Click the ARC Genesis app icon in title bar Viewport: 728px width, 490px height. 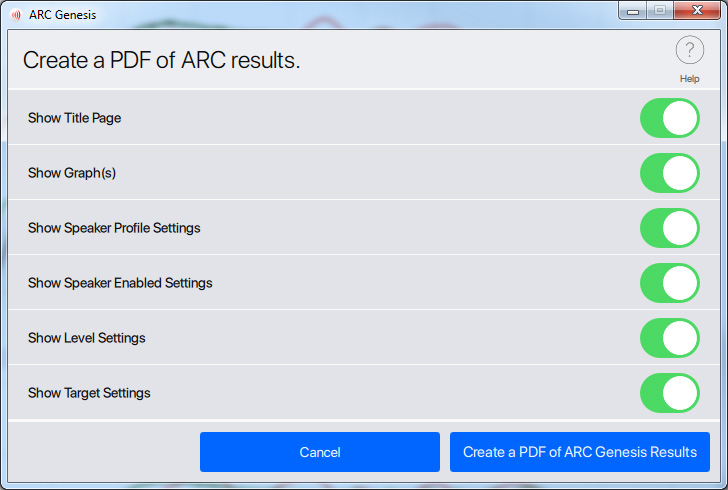[16, 15]
